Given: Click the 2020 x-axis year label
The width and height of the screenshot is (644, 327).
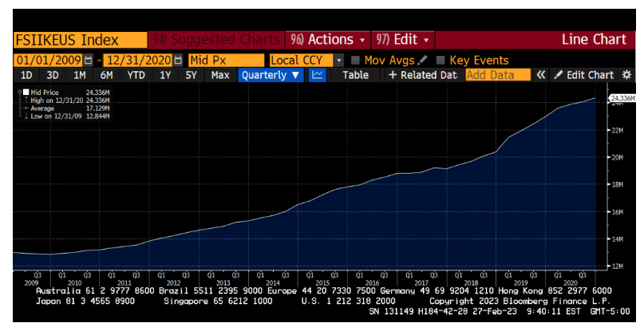Looking at the screenshot, I should click(x=570, y=282).
